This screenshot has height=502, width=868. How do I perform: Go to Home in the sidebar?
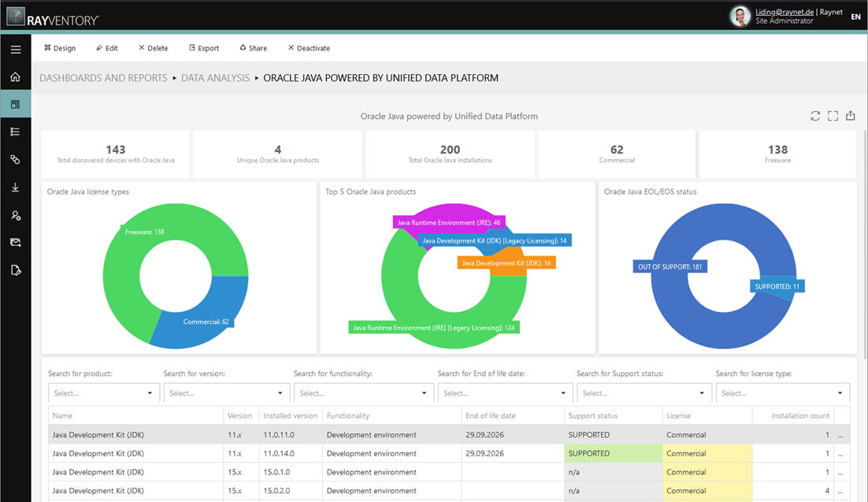click(15, 77)
